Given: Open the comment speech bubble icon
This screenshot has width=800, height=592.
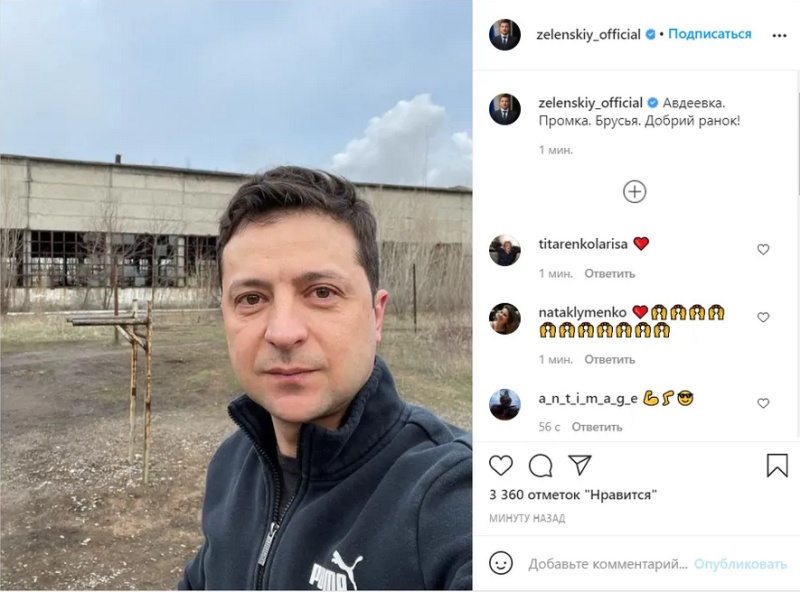Looking at the screenshot, I should [x=540, y=465].
